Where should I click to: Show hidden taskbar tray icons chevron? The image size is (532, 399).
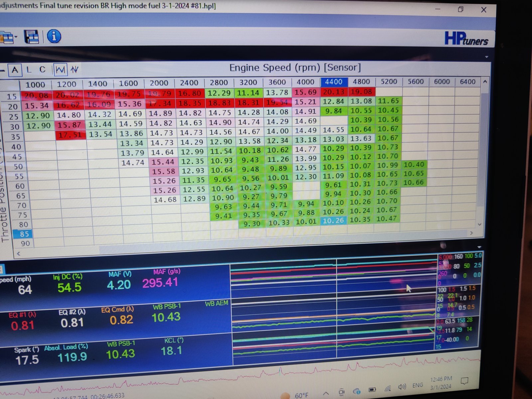pyautogui.click(x=326, y=393)
